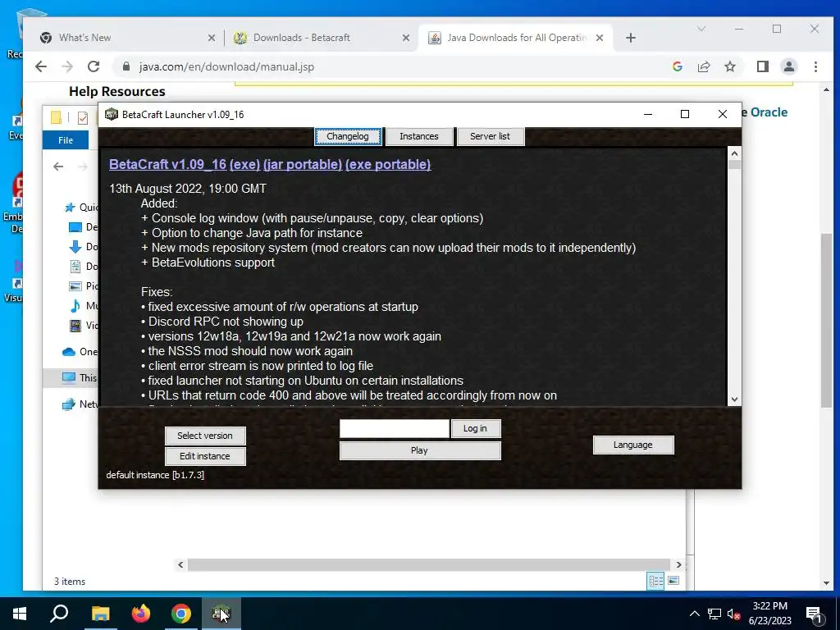The width and height of the screenshot is (840, 630).
Task: Close the What's New tab
Action: pos(212,38)
